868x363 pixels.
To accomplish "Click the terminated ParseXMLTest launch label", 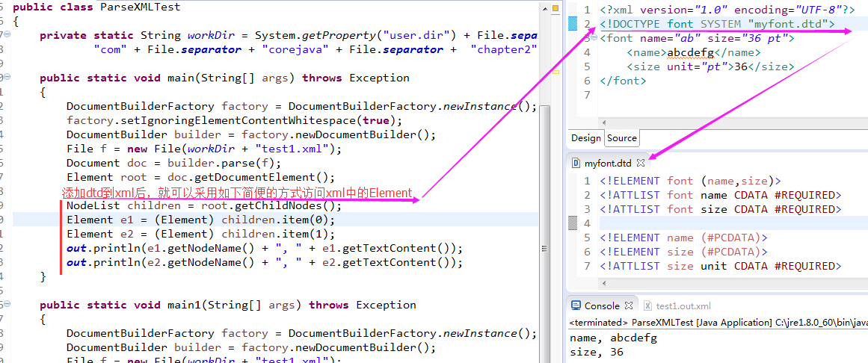I will click(x=718, y=322).
